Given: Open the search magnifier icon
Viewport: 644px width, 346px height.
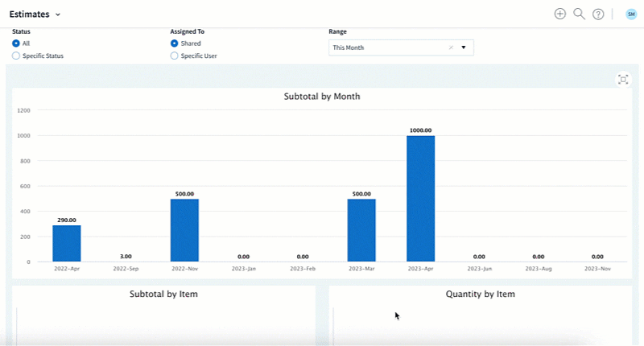Looking at the screenshot, I should (x=579, y=14).
